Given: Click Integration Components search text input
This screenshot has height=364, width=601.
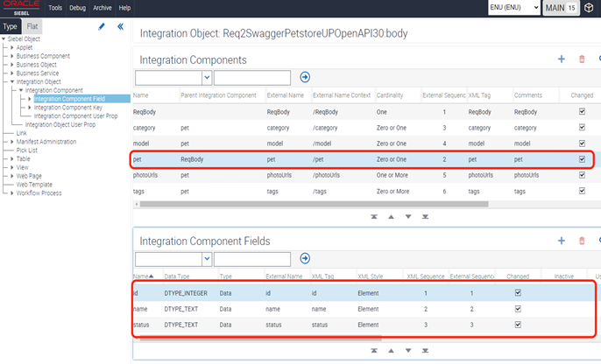Looking at the screenshot, I should coord(251,77).
